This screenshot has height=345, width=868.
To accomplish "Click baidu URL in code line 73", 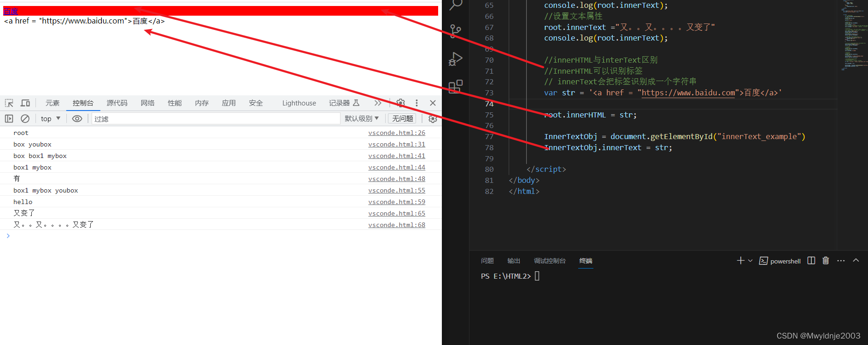I will 688,93.
